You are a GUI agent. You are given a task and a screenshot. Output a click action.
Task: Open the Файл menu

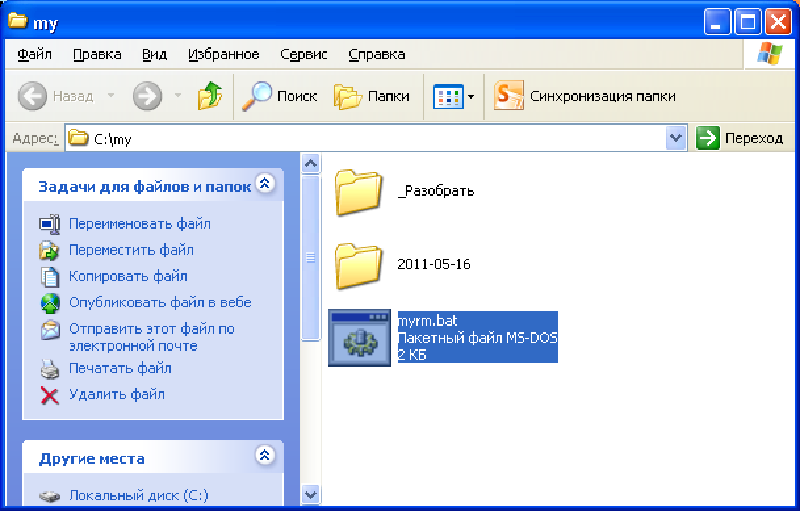click(35, 54)
